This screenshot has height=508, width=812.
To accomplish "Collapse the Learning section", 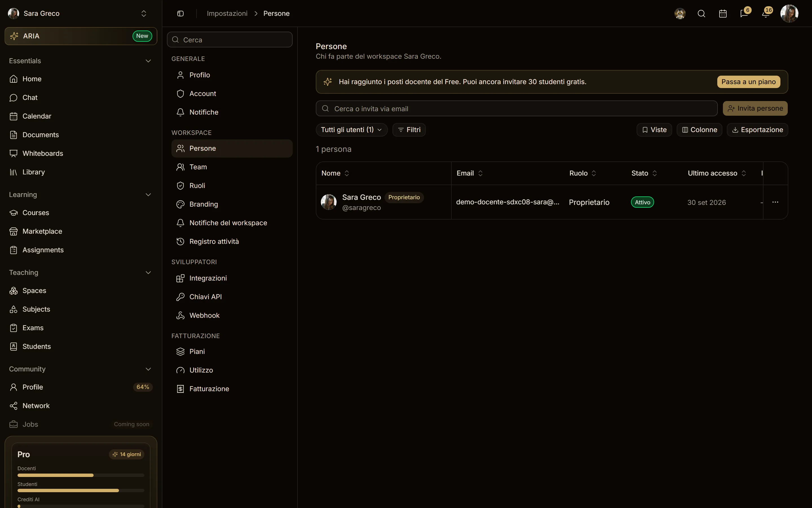I will tap(148, 195).
